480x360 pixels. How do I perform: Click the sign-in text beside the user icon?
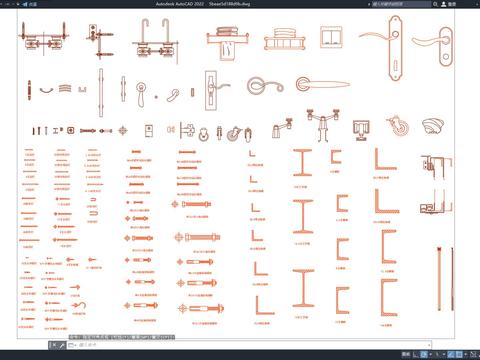(452, 4)
